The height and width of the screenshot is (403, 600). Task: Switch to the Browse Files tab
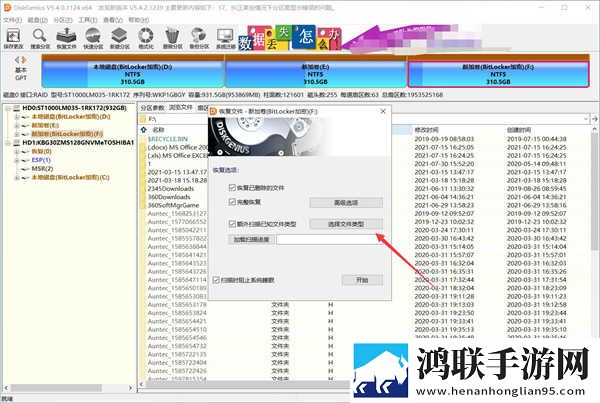181,108
